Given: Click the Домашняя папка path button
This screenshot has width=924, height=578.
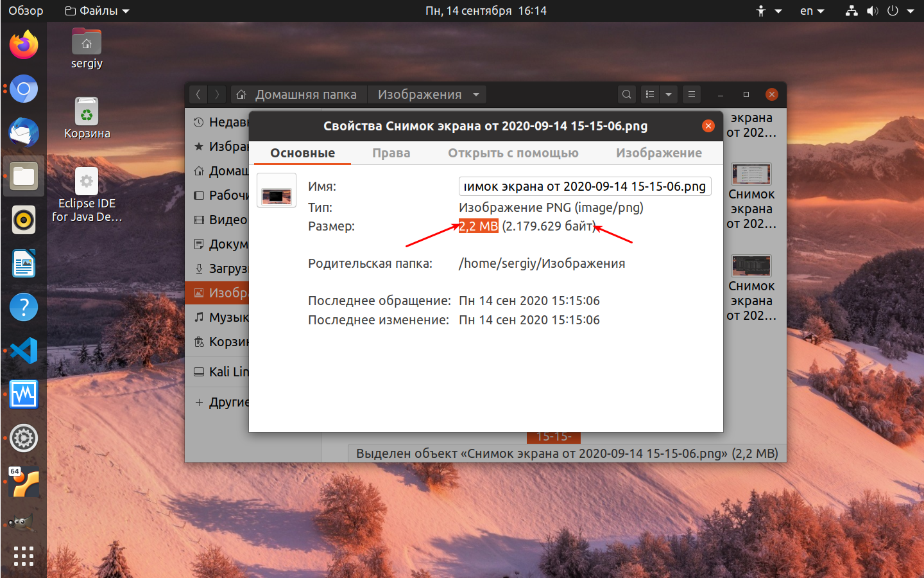Looking at the screenshot, I should click(298, 94).
